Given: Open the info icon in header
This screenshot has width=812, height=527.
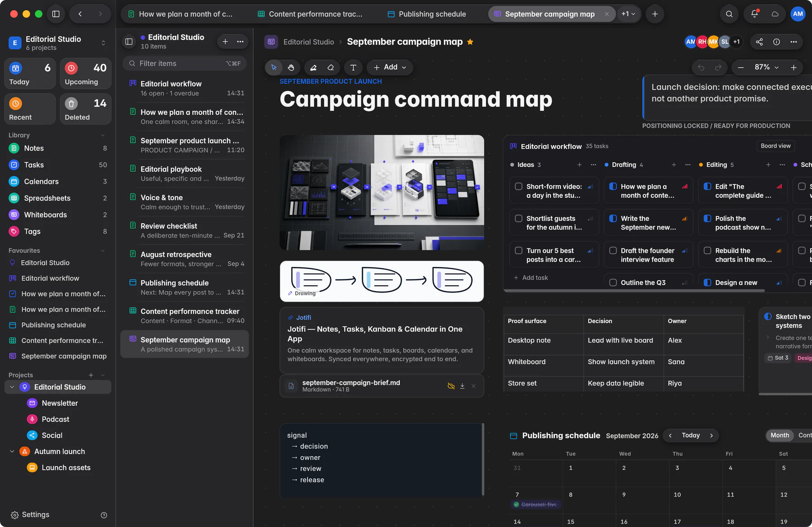Looking at the screenshot, I should pyautogui.click(x=776, y=42).
